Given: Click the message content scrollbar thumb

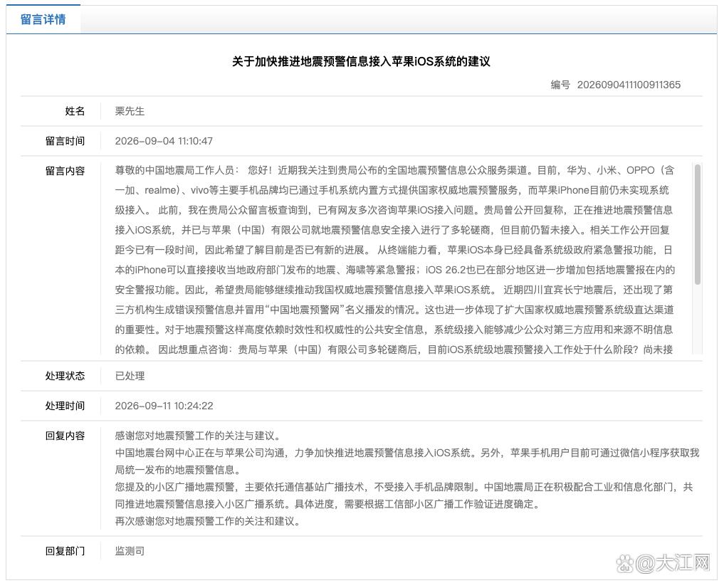Looking at the screenshot, I should point(697,224).
